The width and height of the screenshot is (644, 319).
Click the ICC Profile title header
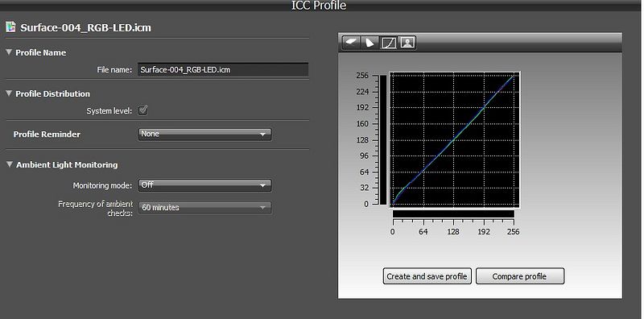(319, 6)
